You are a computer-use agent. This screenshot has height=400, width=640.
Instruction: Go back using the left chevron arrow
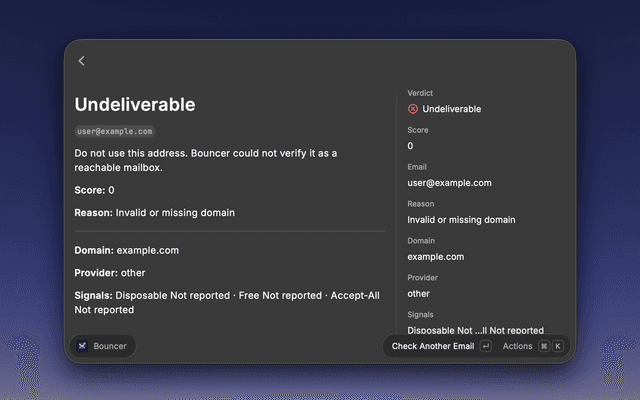[81, 61]
